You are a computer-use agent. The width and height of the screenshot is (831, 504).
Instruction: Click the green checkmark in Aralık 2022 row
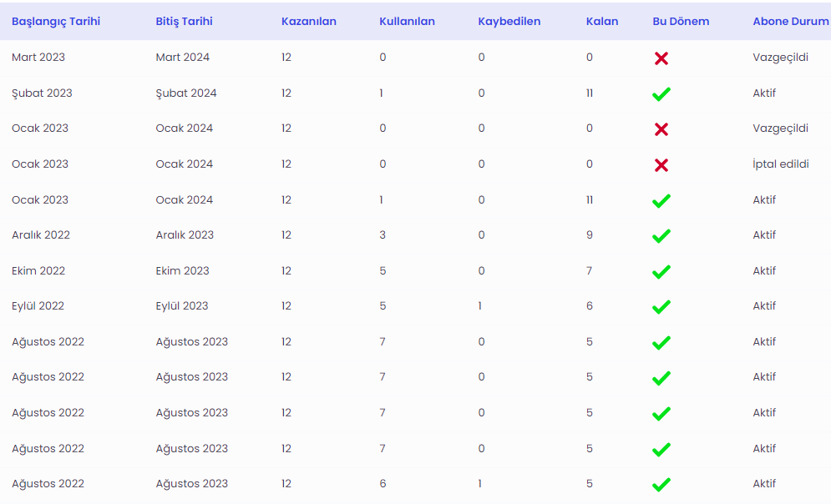coord(661,235)
